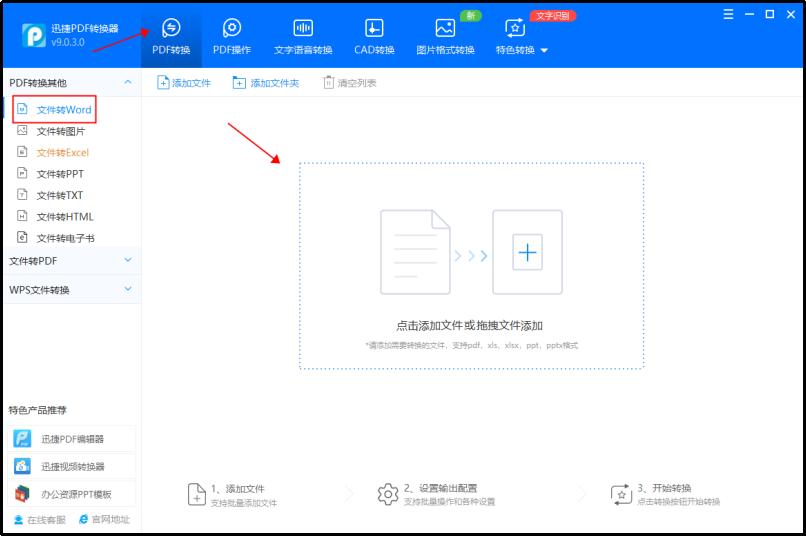Select 文件转电子书 in the sidebar
This screenshot has height=536, width=806.
click(x=65, y=238)
